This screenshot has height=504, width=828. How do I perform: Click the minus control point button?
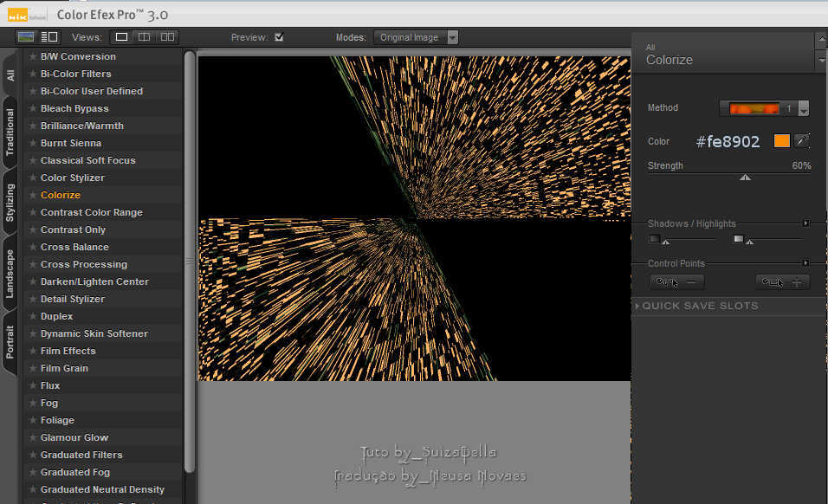coord(676,281)
